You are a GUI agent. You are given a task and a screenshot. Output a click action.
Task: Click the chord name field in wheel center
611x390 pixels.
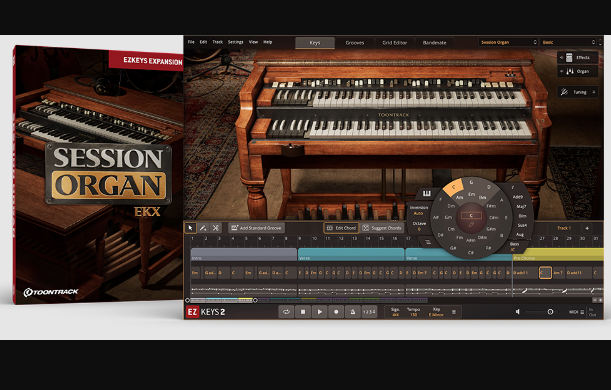pos(471,215)
